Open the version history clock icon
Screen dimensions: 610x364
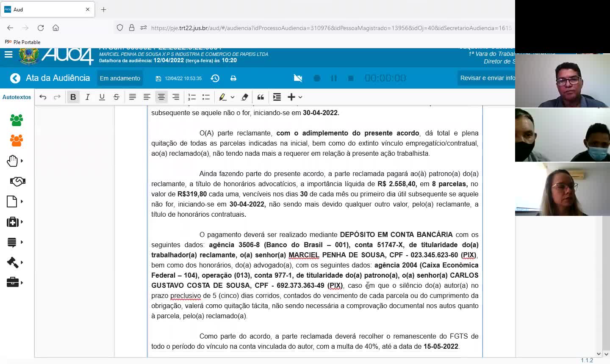(x=215, y=78)
